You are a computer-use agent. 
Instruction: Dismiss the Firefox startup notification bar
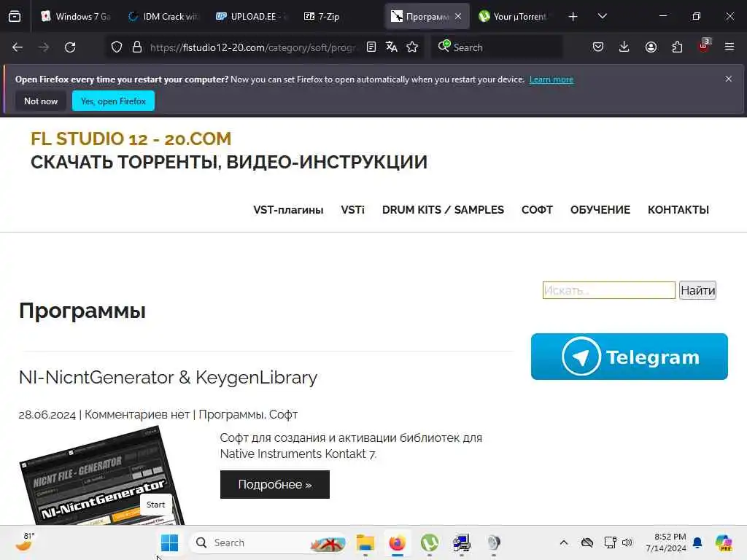tap(729, 79)
